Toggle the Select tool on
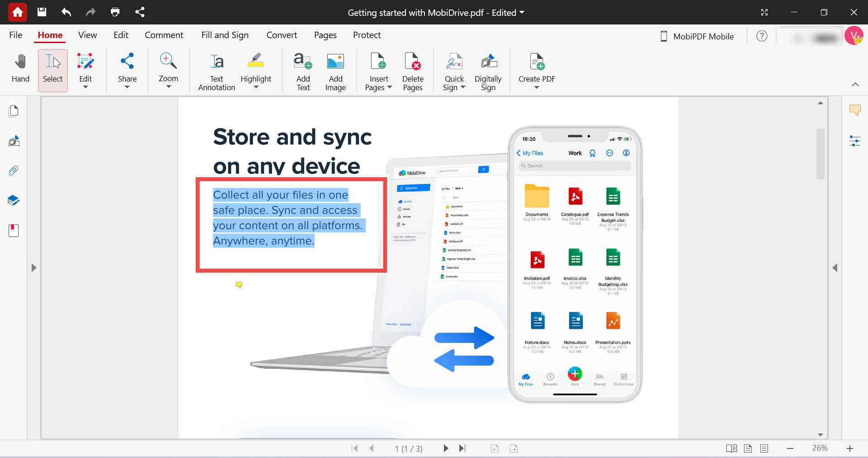Viewport: 868px width, 458px height. pyautogui.click(x=52, y=70)
